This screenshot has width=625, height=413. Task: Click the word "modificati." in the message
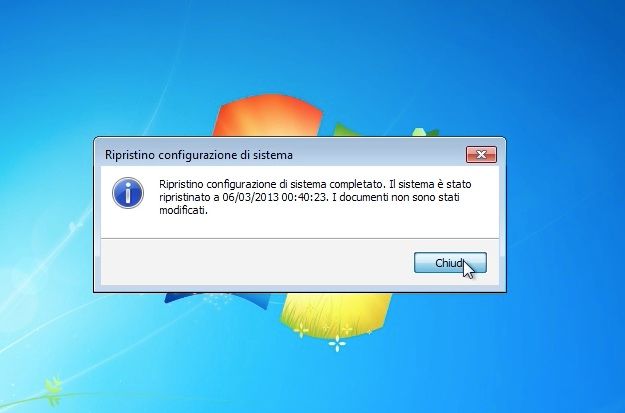point(183,210)
